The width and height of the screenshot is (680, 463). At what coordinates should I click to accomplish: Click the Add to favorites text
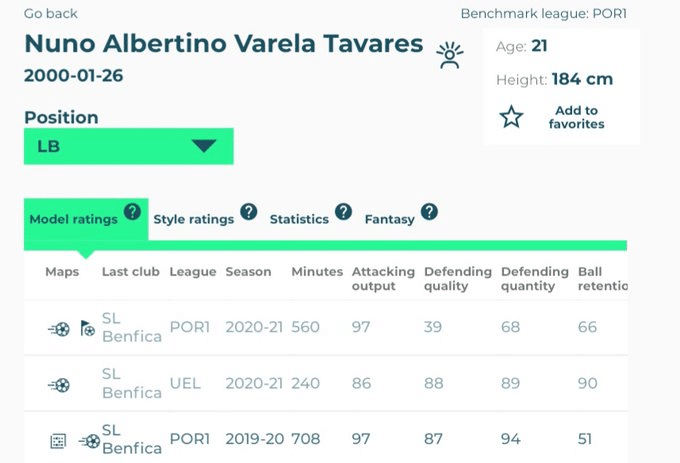[x=576, y=117]
